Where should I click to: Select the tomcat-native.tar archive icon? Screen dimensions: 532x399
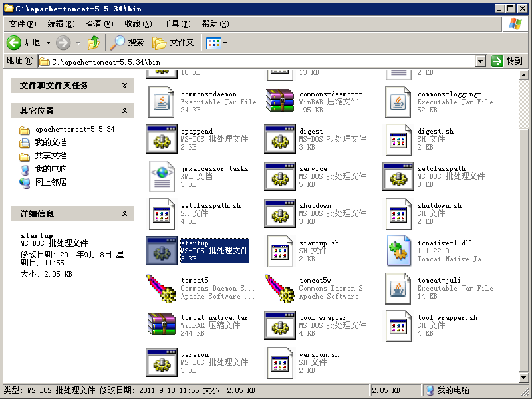[x=162, y=324]
